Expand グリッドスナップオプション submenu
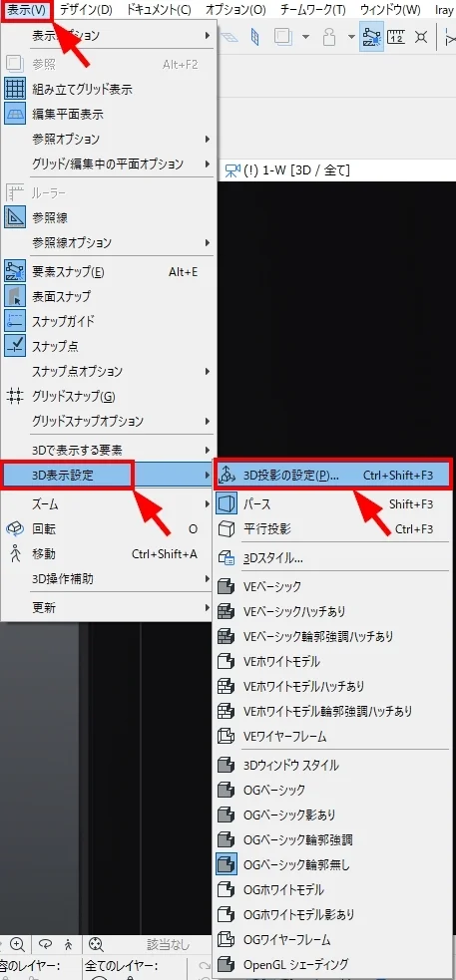456x980 pixels. coord(109,421)
